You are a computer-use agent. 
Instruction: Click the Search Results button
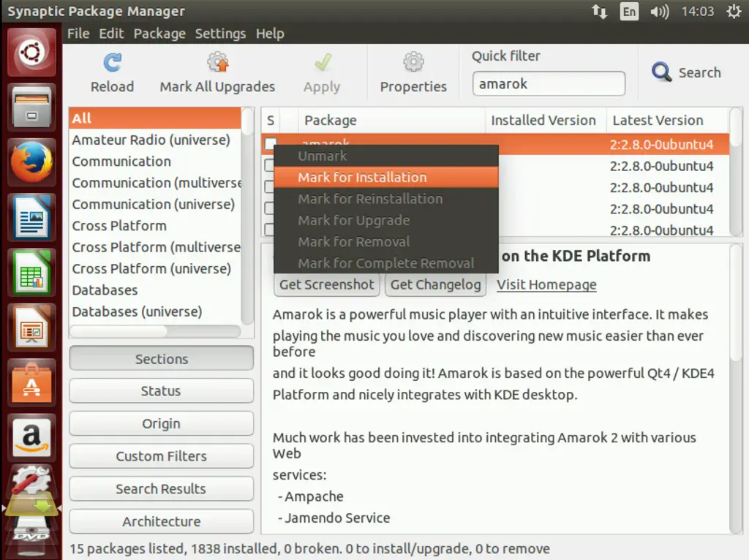(162, 488)
